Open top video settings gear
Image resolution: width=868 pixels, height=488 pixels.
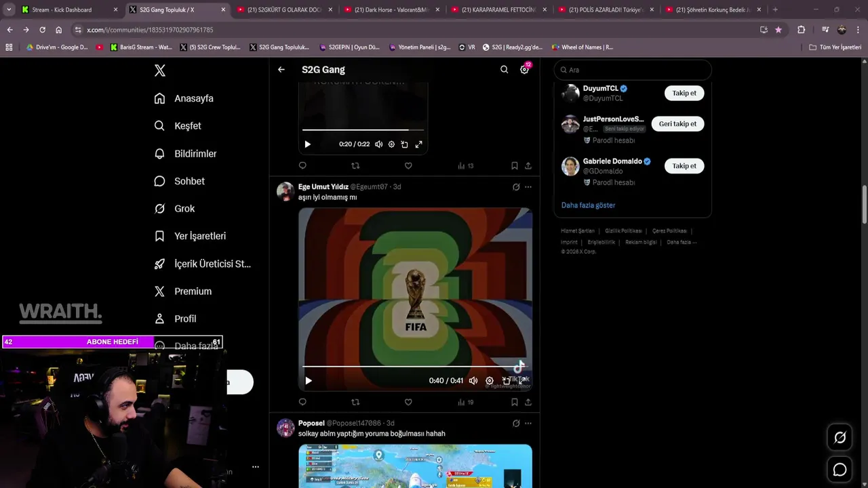391,144
